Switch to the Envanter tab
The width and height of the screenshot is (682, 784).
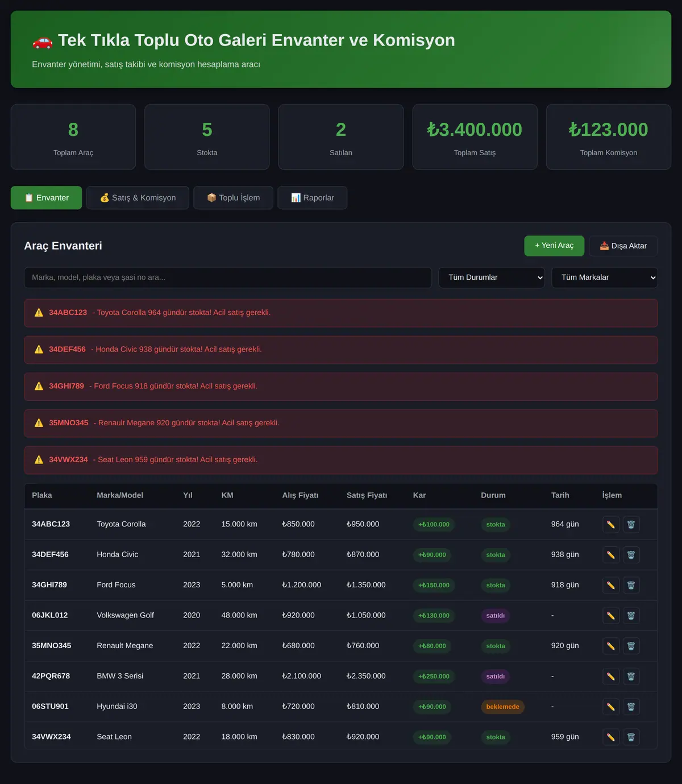coord(46,198)
